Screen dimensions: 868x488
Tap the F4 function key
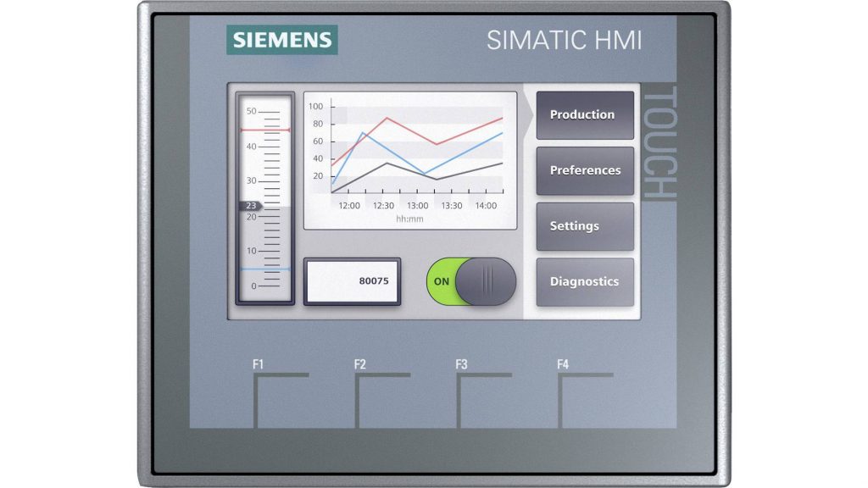tap(585, 400)
